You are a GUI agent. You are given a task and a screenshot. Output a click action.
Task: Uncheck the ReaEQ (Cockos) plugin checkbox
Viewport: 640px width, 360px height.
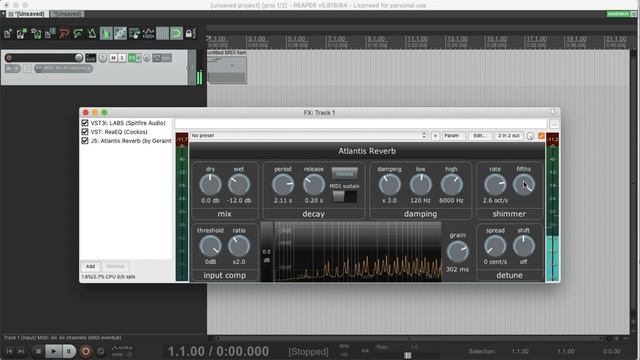coord(85,132)
